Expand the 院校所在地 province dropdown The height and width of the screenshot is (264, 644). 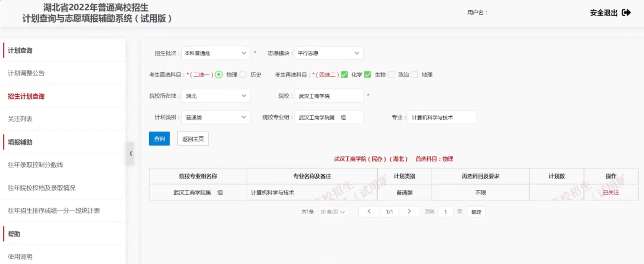point(216,96)
